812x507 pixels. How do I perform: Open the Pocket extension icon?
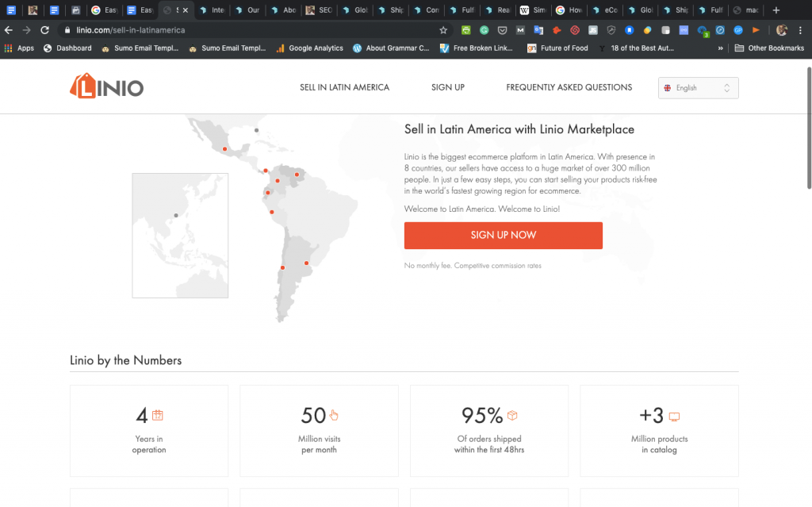click(x=502, y=30)
